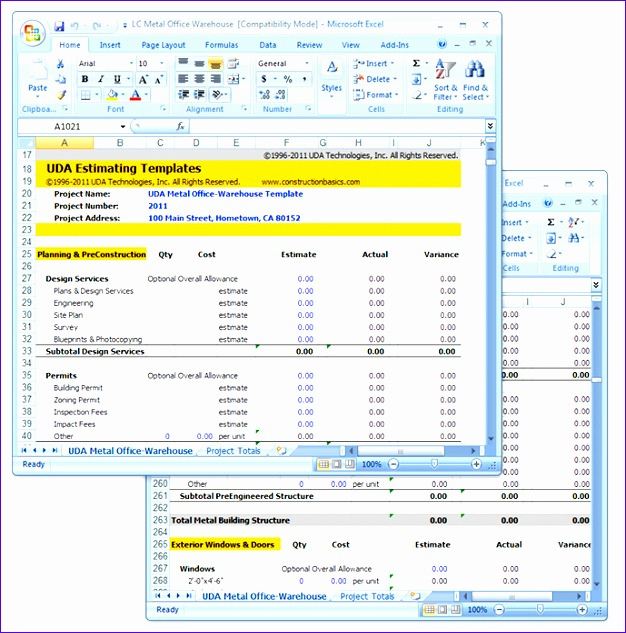This screenshot has height=633, width=626.
Task: Click the fx Insert Function button
Action: [180, 127]
